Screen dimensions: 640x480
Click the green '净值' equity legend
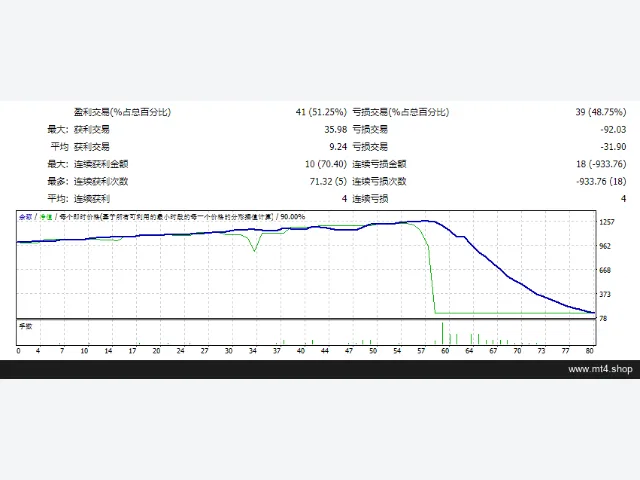tap(46, 217)
